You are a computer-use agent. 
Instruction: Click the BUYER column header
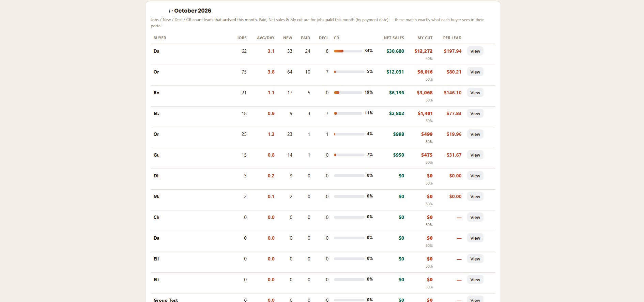pos(160,38)
